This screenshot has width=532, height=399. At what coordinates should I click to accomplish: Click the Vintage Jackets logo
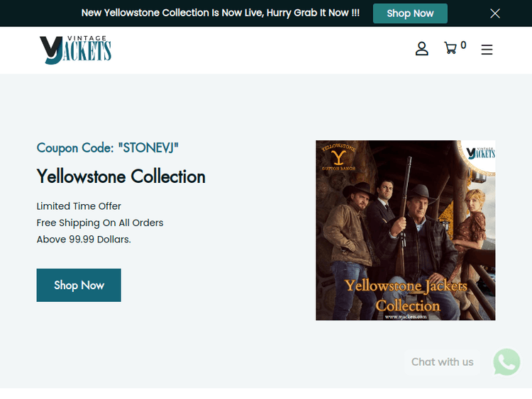coord(75,50)
